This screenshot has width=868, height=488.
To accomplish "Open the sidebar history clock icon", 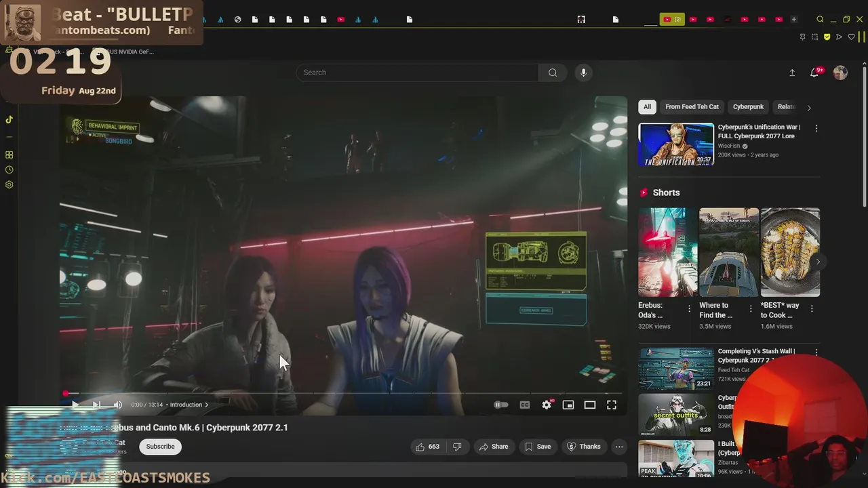I will (9, 169).
